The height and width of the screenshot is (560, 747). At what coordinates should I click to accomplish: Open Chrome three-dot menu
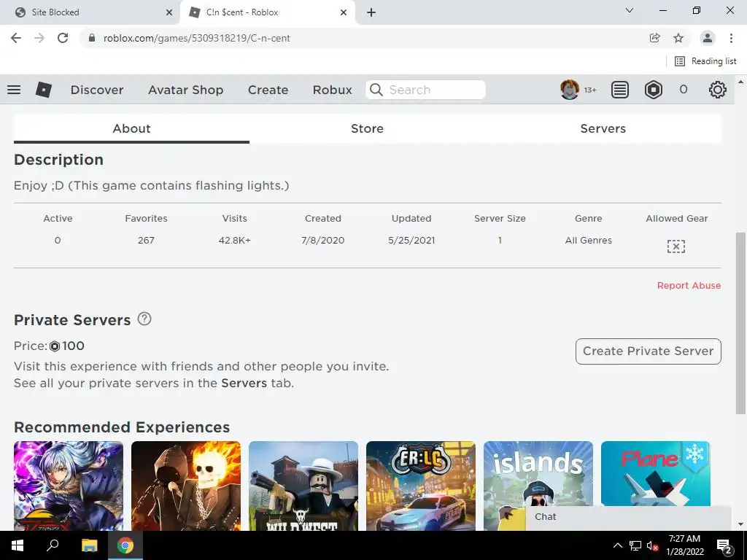point(731,38)
